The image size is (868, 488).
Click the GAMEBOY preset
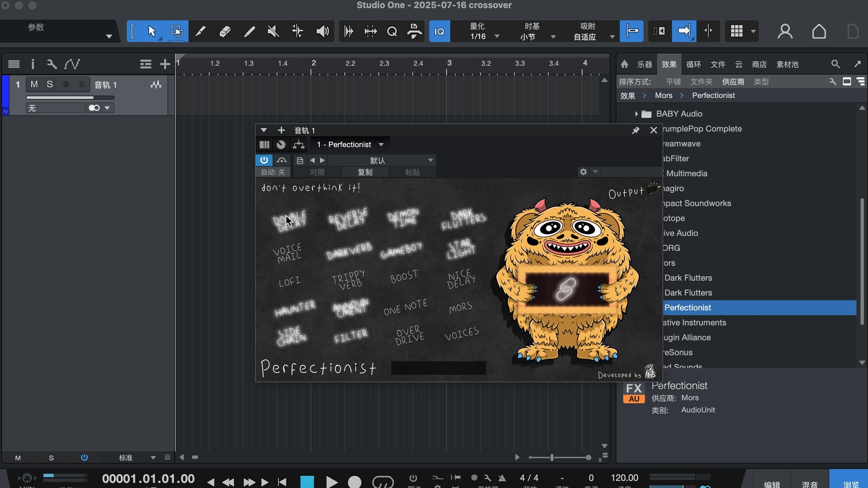coord(401,250)
